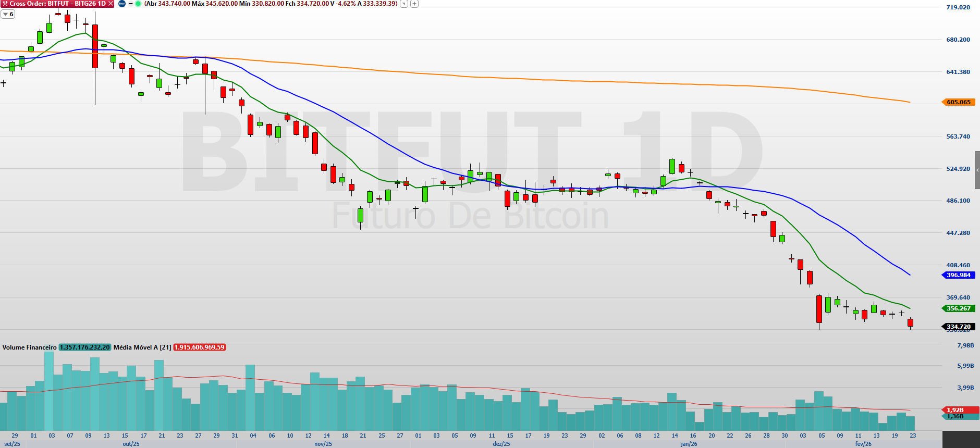
Task: Click the plus icon to add a tab
Action: [x=414, y=4]
